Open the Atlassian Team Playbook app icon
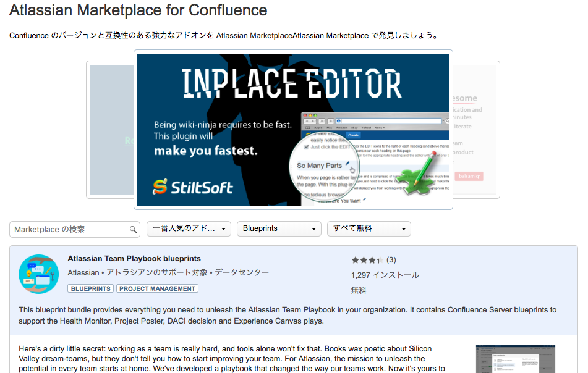This screenshot has height=373, width=588. (38, 274)
